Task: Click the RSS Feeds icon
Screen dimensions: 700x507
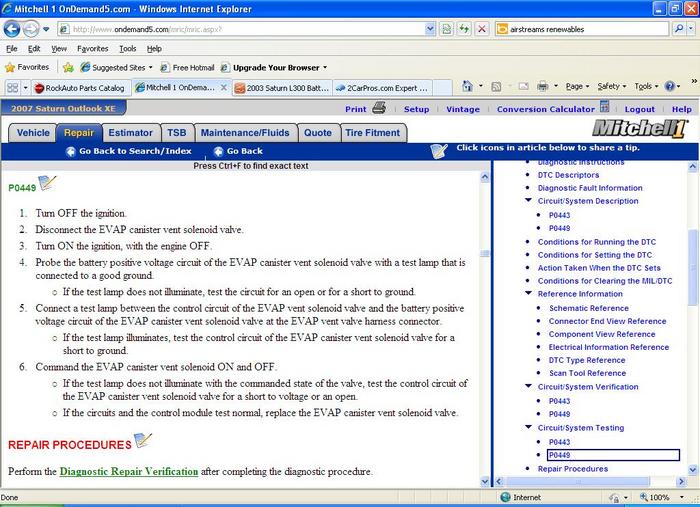Action: coord(496,87)
